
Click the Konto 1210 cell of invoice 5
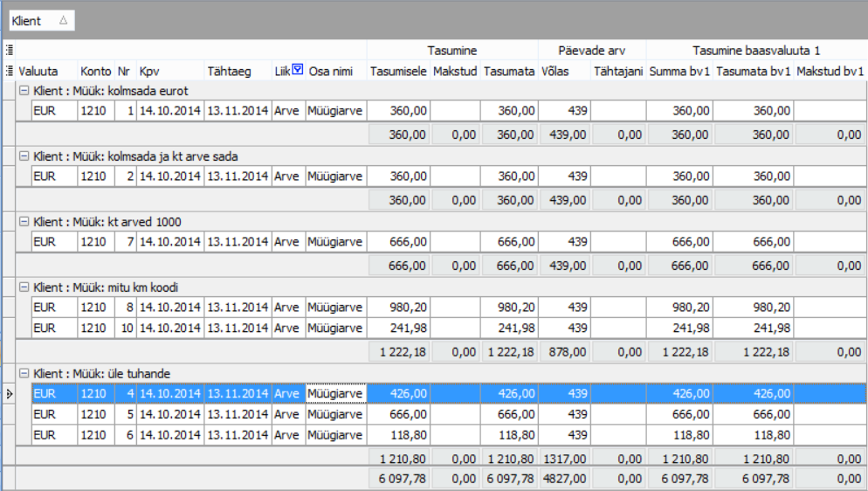tap(96, 414)
